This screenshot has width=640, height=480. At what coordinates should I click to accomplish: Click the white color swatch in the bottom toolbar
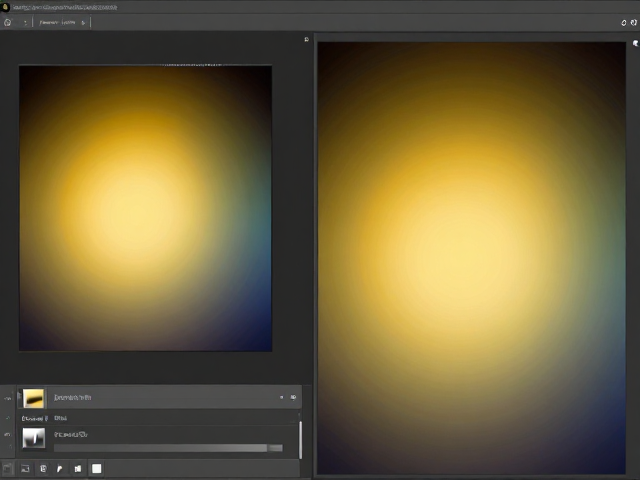pyautogui.click(x=97, y=469)
